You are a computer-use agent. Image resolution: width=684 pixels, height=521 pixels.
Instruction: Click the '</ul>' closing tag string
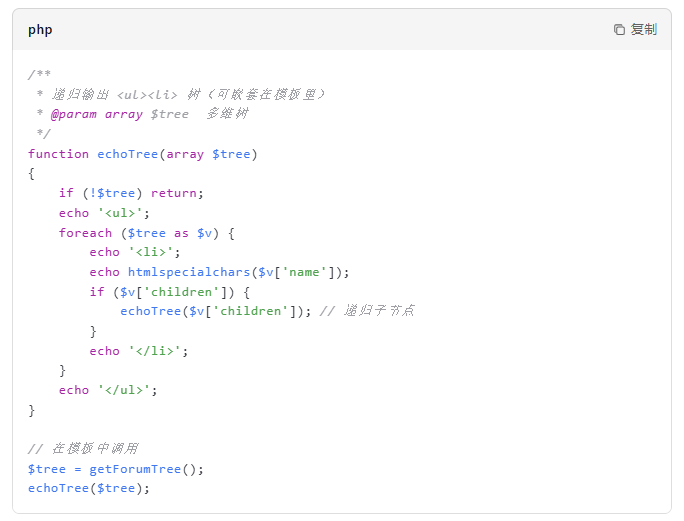[x=127, y=390]
